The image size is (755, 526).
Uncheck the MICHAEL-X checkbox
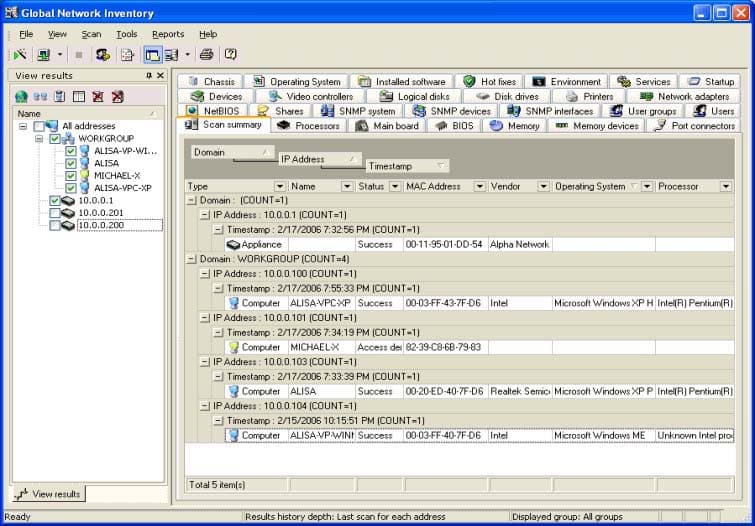pos(71,176)
